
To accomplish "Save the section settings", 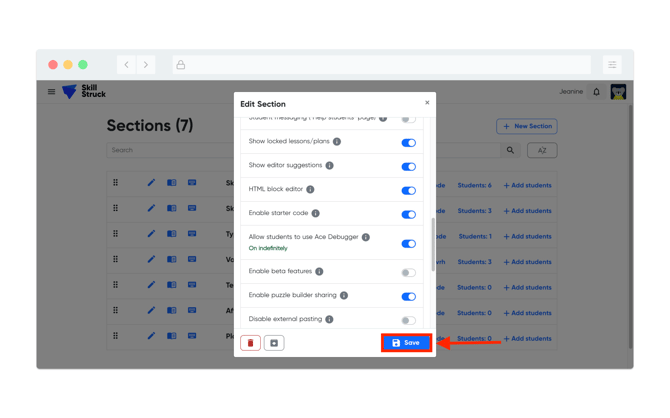I will [x=406, y=343].
